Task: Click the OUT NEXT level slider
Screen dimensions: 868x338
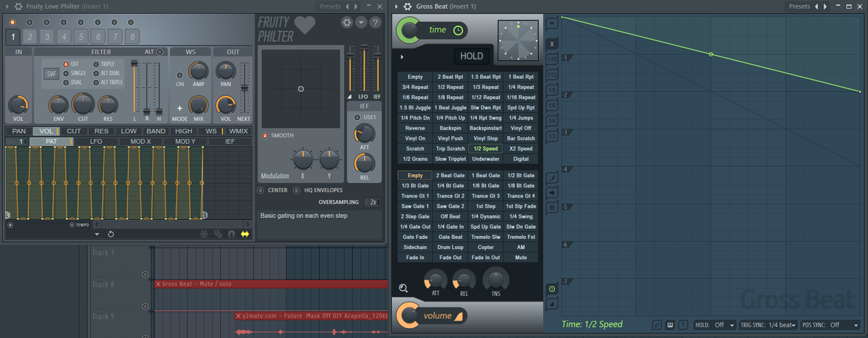Action: point(244,88)
